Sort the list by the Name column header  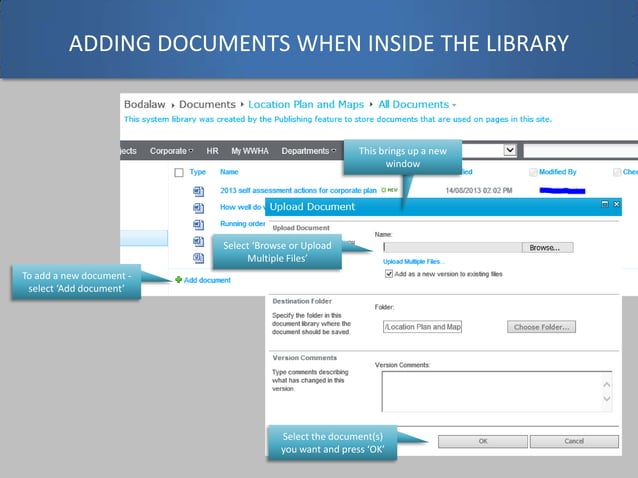point(229,172)
